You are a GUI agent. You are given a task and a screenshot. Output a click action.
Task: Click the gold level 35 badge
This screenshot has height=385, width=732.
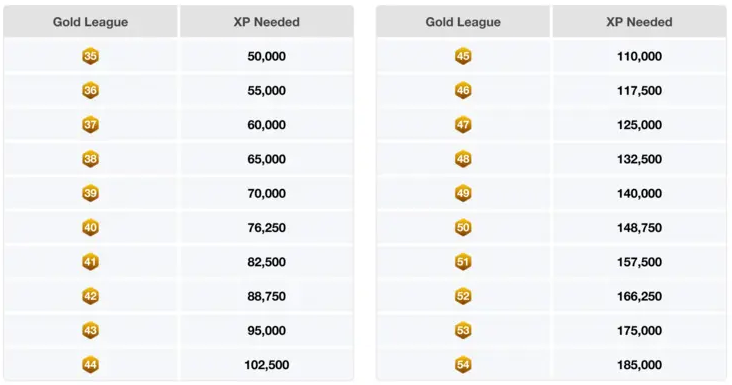90,56
